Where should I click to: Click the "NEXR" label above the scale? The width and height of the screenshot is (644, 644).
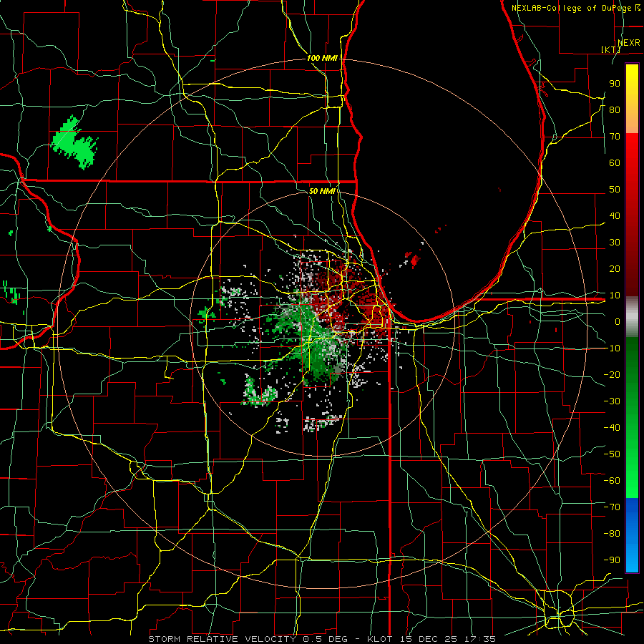[x=629, y=43]
